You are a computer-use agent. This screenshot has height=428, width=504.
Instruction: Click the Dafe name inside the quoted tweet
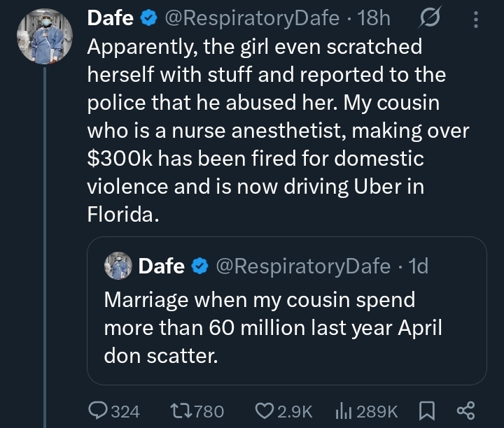pos(162,266)
